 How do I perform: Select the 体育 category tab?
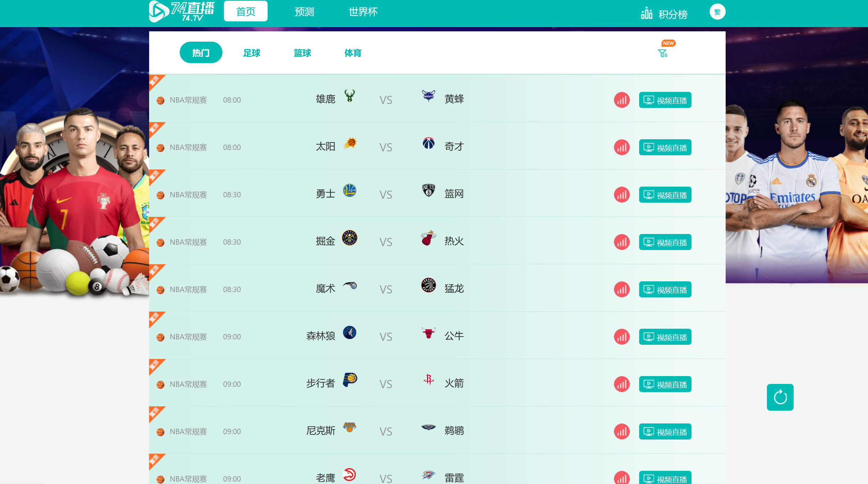coord(353,53)
